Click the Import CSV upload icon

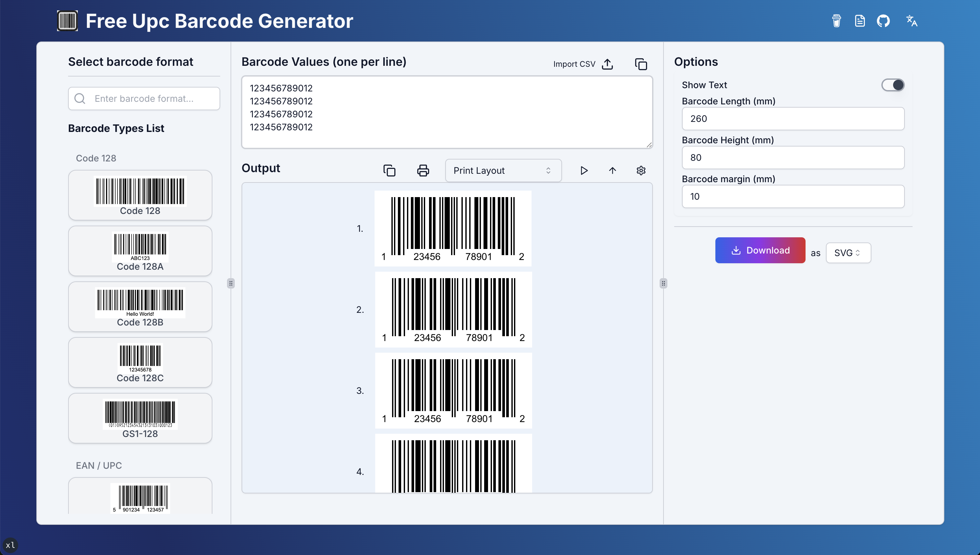(x=607, y=64)
